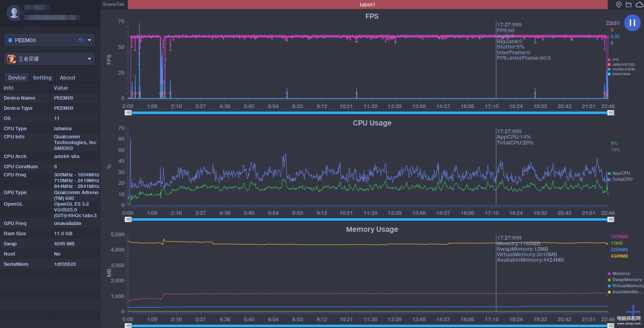Click the cloud upload icon
Screen dimensions: 644x328
pos(639,4)
